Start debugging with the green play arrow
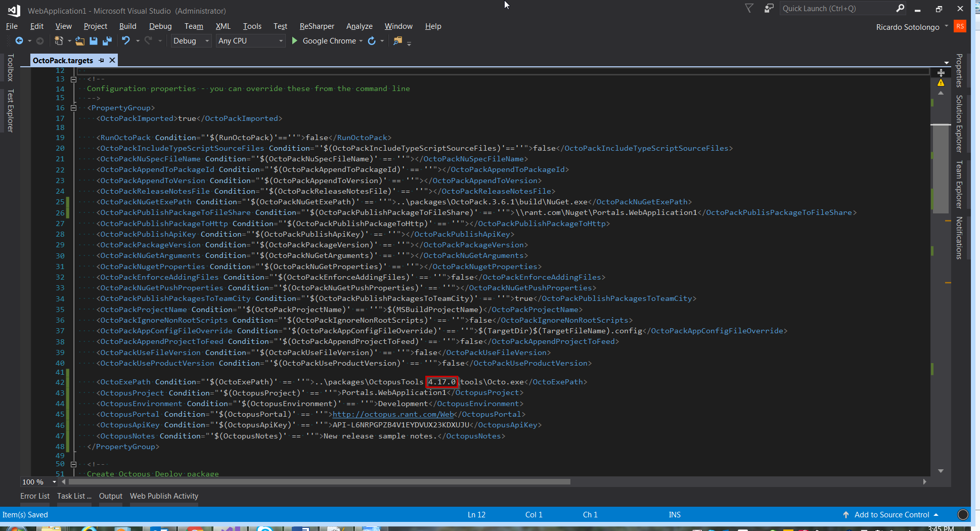The width and height of the screenshot is (980, 531). point(295,40)
